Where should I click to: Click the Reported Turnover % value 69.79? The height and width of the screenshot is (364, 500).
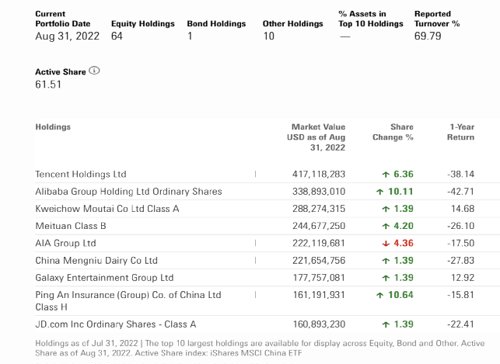coord(428,36)
